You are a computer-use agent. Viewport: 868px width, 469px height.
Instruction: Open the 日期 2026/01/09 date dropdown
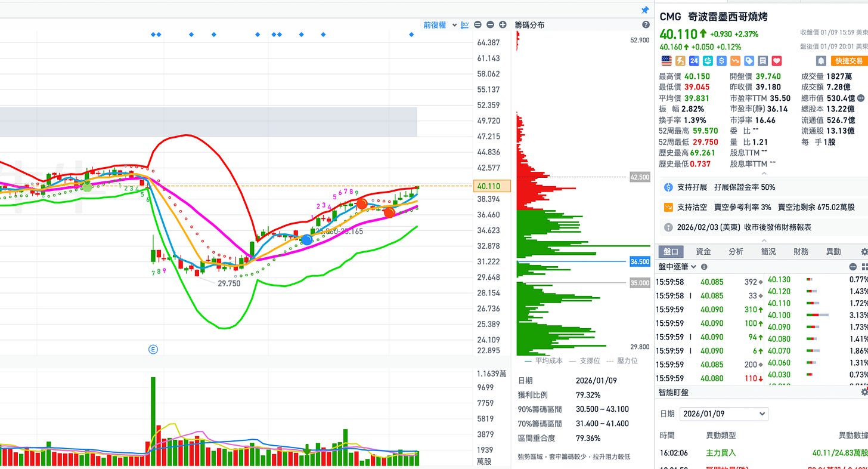tap(724, 414)
